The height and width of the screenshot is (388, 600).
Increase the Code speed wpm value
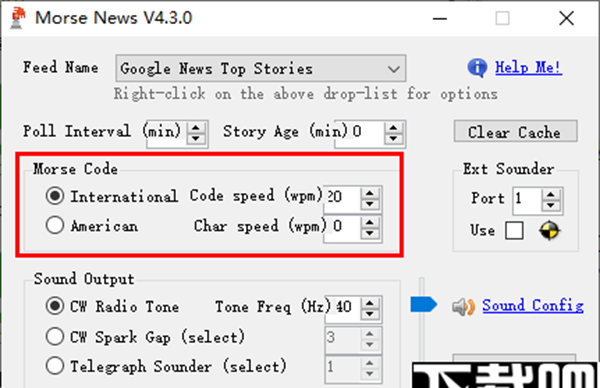tap(370, 193)
